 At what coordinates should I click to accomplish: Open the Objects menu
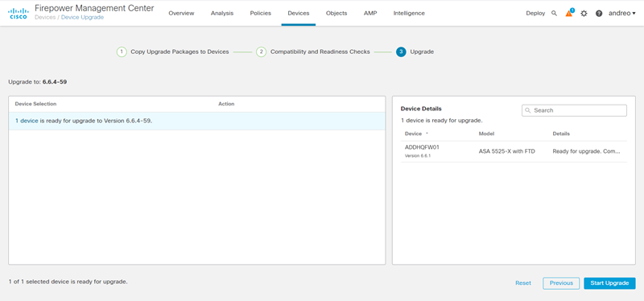(x=336, y=13)
